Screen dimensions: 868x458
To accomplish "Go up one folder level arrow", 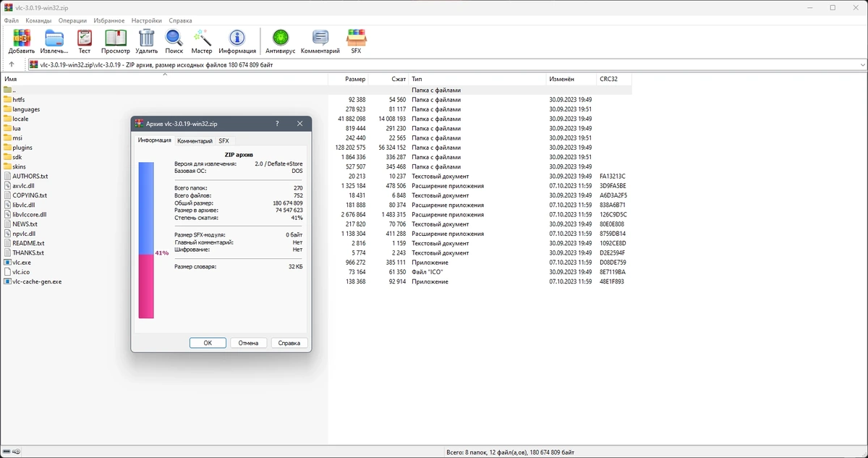I will point(12,64).
